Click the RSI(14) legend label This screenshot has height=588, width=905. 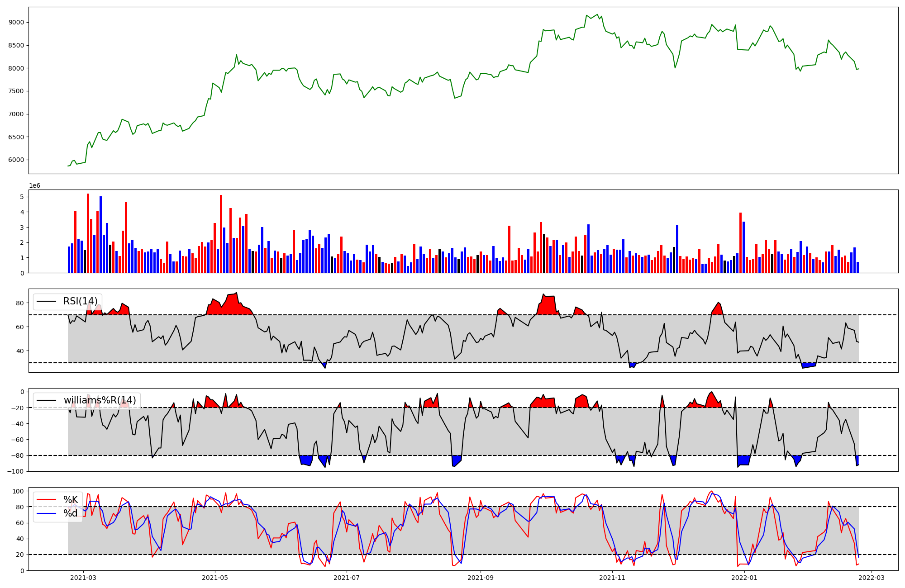click(80, 302)
